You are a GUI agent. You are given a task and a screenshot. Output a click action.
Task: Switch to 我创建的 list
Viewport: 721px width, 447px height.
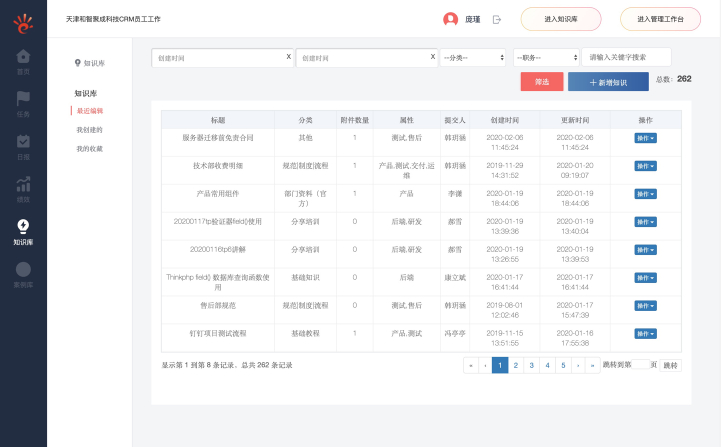90,130
